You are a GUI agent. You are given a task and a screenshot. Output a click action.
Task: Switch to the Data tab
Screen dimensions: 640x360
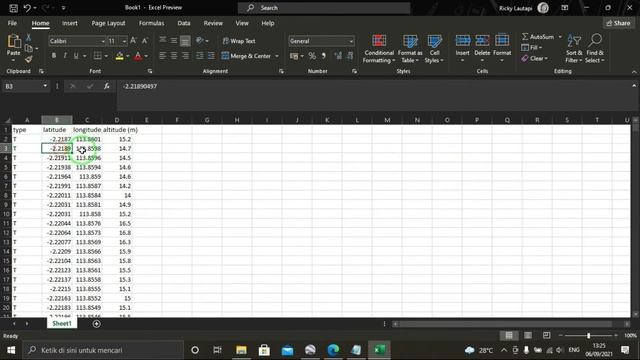184,23
